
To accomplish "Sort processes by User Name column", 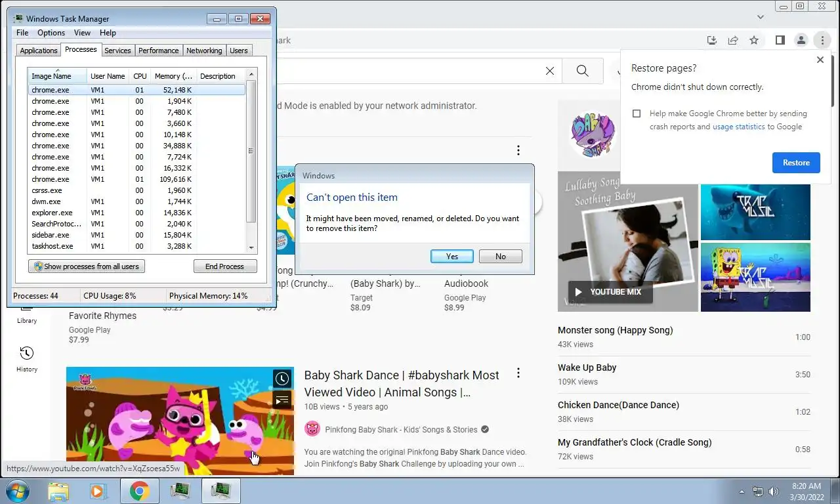I will (108, 76).
